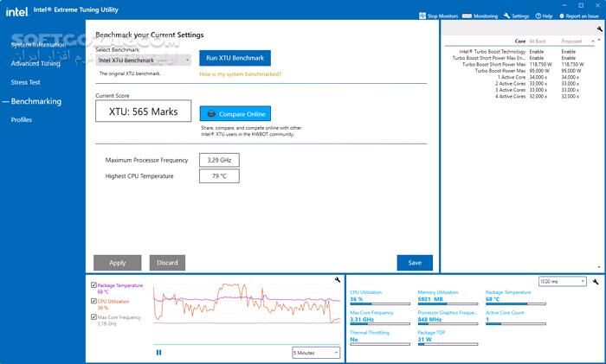Open the 1000 ms refresh interval dropdown
Image resolution: width=606 pixels, height=364 pixels.
coord(562,281)
